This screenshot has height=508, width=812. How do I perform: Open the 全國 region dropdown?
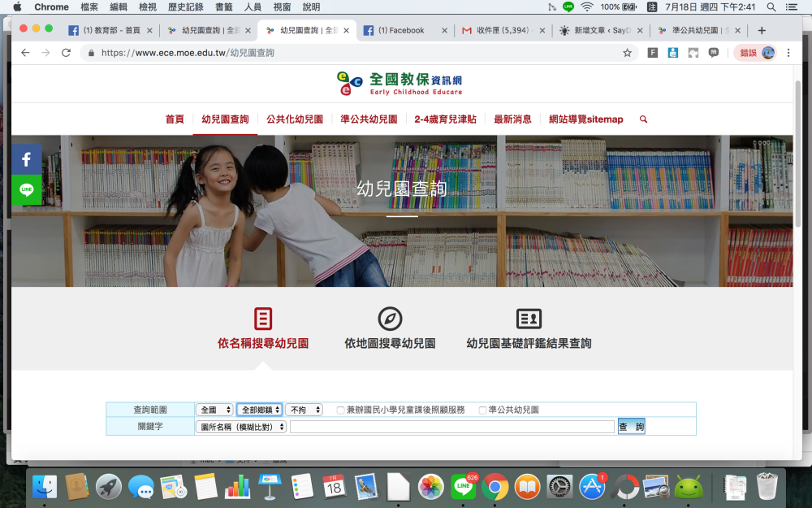tap(214, 410)
